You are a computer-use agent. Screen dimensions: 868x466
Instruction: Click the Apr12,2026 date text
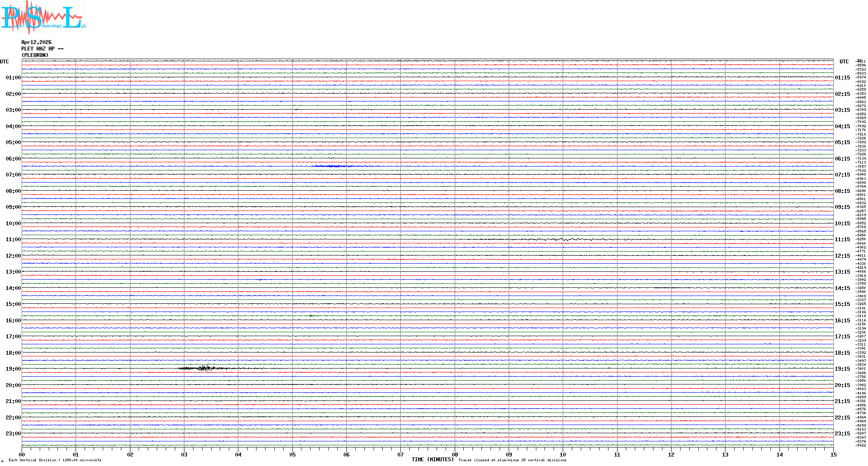36,42
